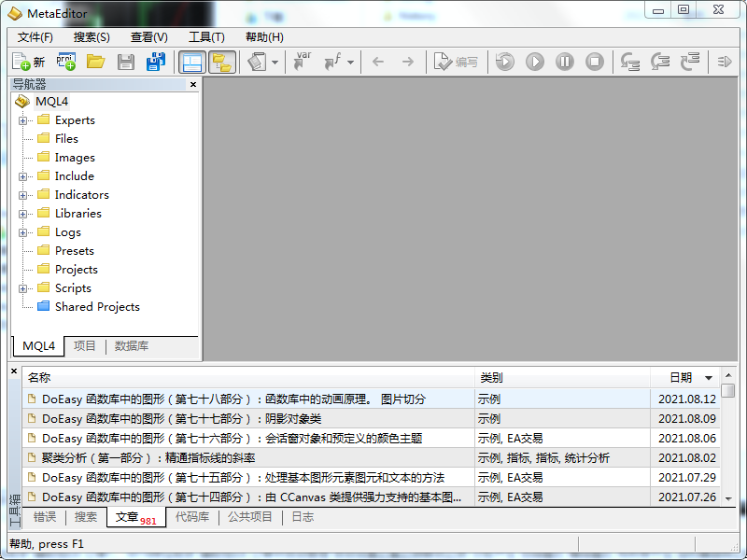The image size is (747, 560).
Task: Click the Stop debugging icon
Action: point(595,62)
